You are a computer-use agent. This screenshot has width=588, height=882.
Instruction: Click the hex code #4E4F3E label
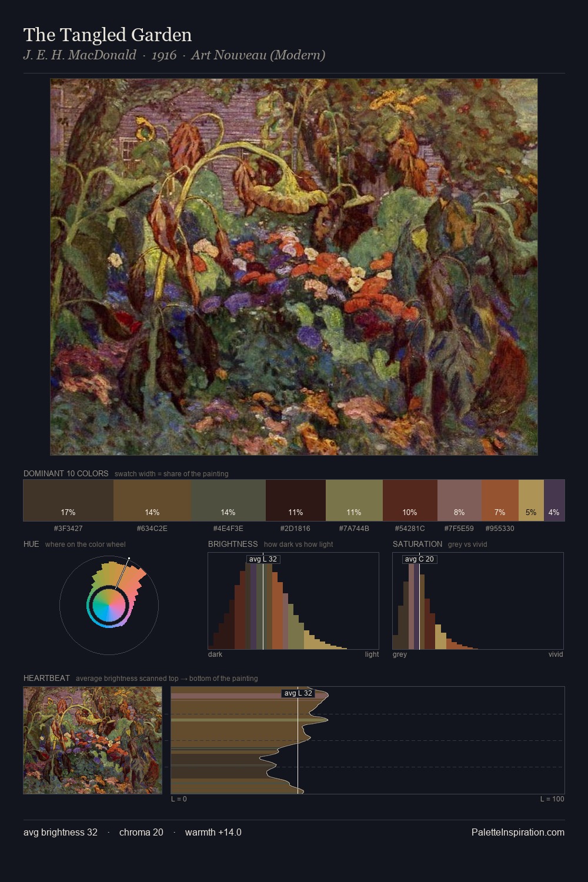pos(228,528)
